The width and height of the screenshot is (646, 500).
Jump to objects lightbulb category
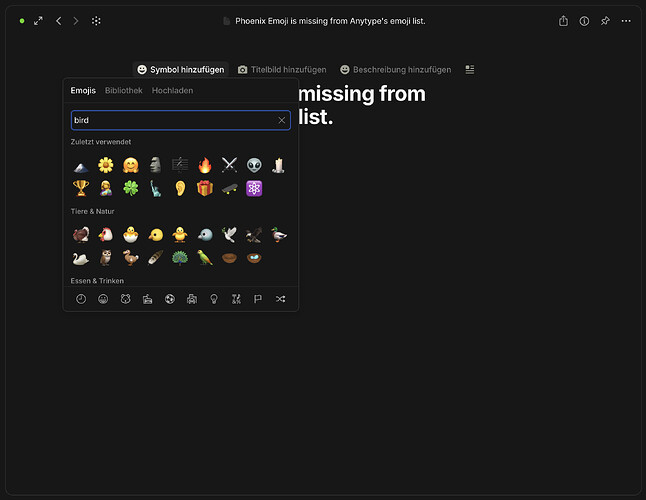214,299
